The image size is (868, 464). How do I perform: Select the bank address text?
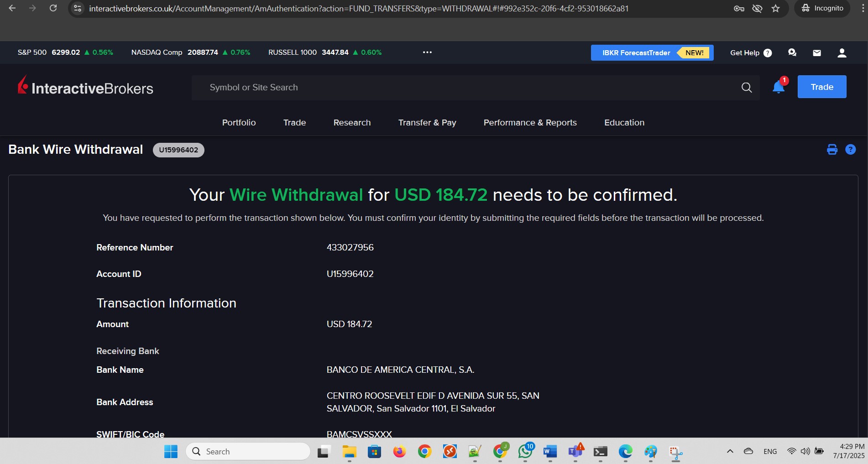[x=433, y=402]
